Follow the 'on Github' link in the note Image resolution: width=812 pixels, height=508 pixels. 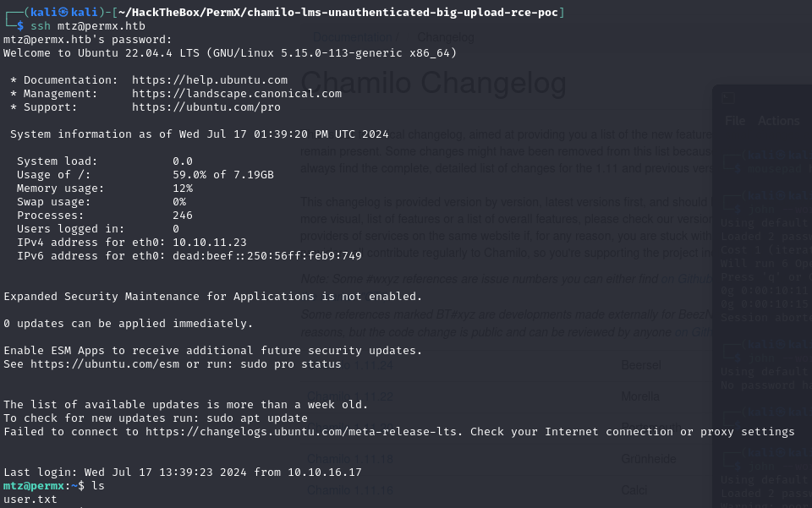687,279
